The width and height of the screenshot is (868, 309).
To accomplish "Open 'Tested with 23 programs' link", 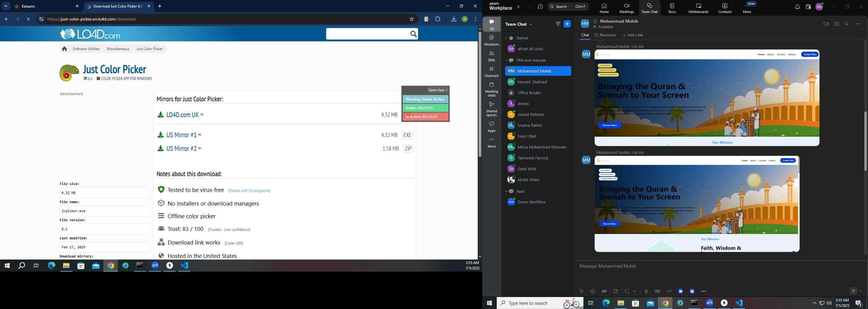I will (x=249, y=191).
